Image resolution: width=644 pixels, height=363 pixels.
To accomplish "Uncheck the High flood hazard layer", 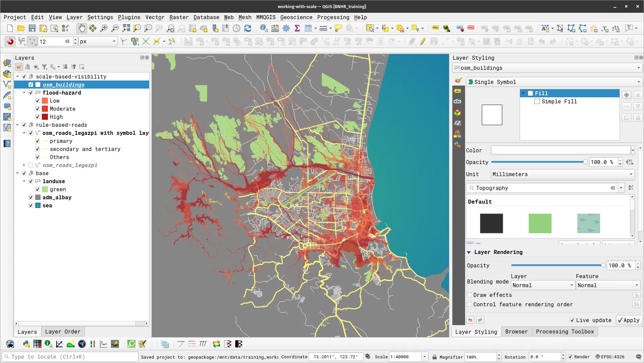I will (38, 117).
